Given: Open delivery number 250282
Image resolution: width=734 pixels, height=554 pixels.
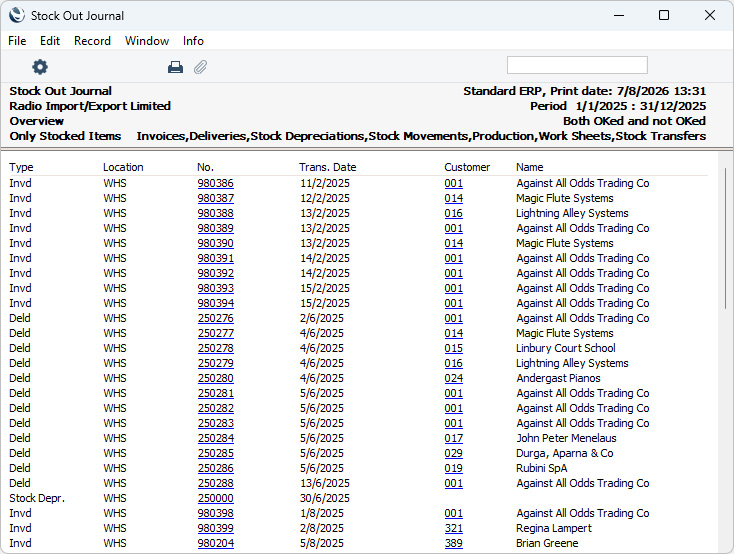Looking at the screenshot, I should (215, 408).
